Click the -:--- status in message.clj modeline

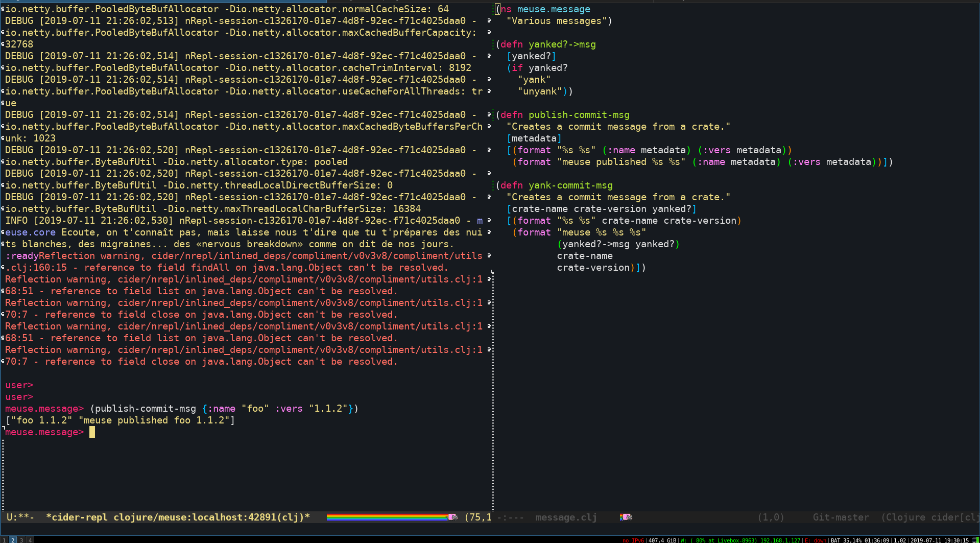[x=510, y=517]
